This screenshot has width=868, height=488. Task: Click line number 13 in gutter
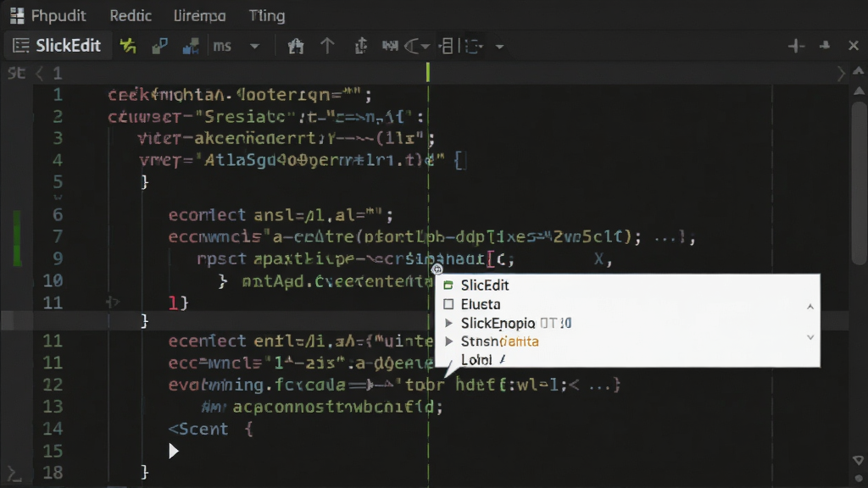pyautogui.click(x=53, y=407)
